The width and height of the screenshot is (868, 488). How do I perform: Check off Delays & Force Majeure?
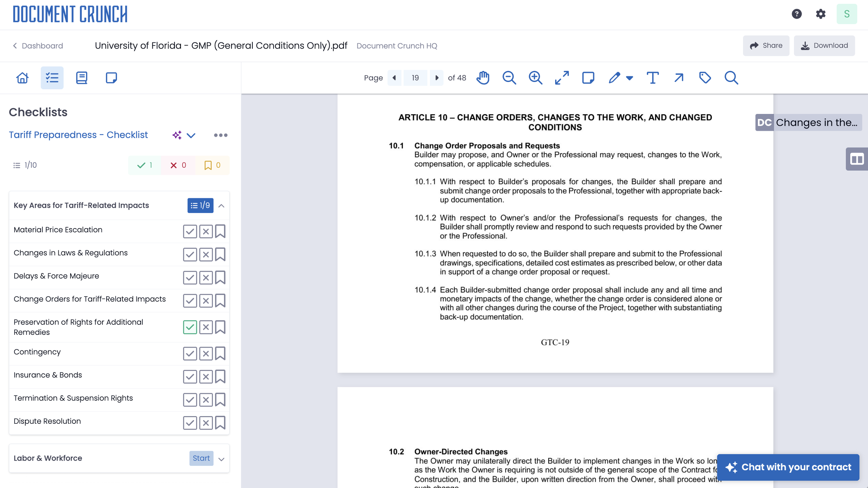(190, 278)
